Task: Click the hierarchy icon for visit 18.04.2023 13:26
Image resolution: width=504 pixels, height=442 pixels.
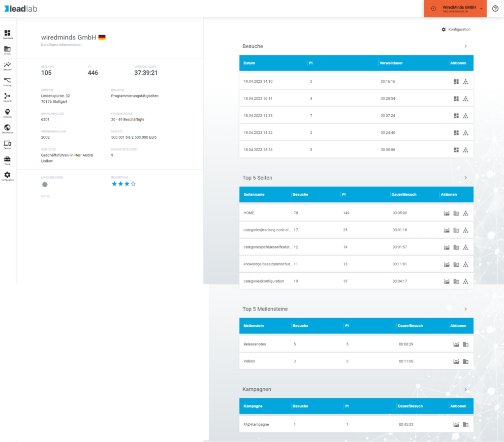Action: 466,150
